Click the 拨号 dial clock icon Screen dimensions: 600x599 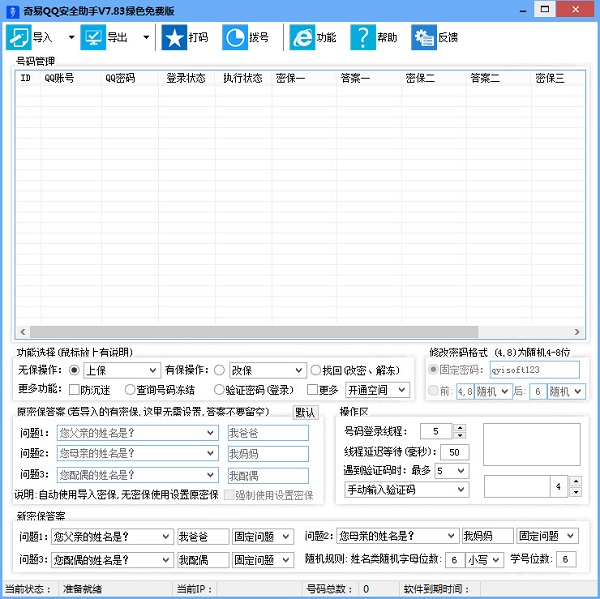coord(235,37)
